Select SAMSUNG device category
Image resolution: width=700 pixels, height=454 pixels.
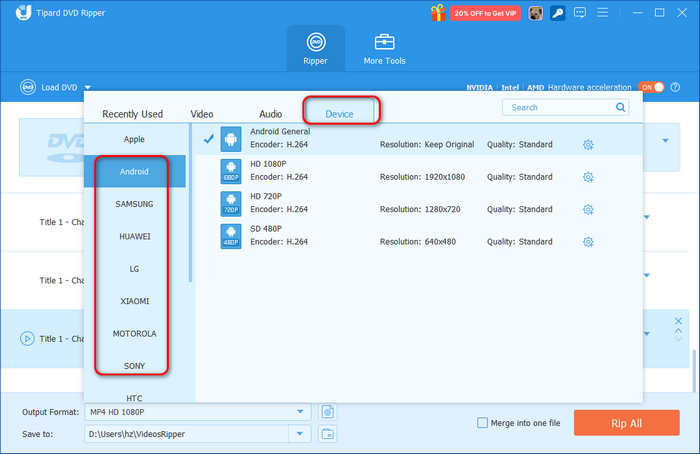(134, 204)
